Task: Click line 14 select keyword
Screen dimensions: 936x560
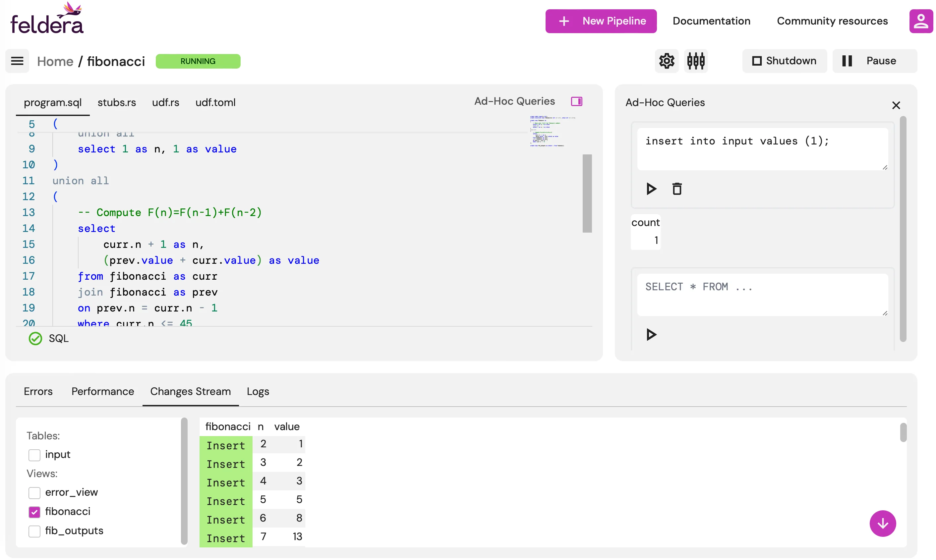Action: [x=96, y=228]
